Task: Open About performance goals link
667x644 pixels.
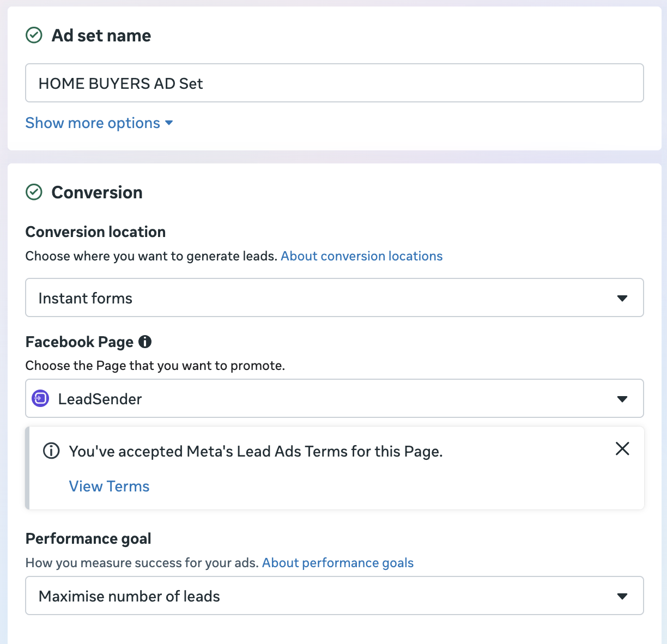Action: pos(338,563)
